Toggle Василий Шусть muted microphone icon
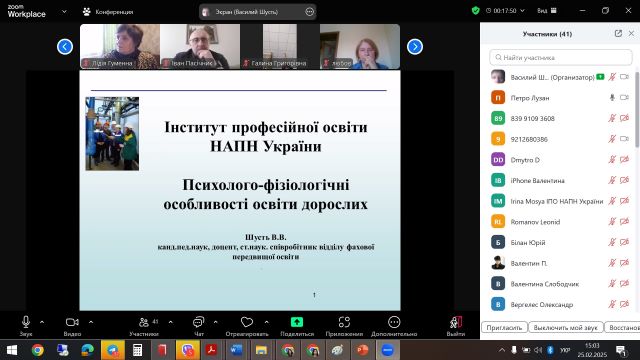640x360 pixels. click(612, 77)
